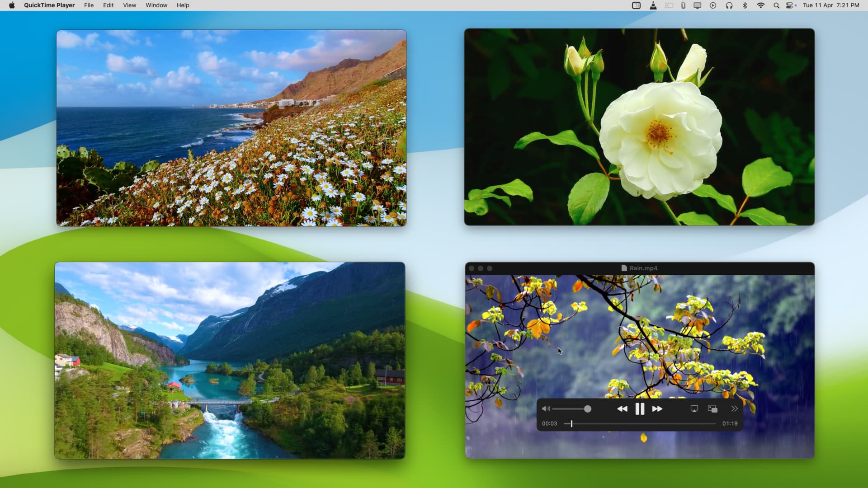This screenshot has width=868, height=488.
Task: Click the Rain.mp4 window title
Action: 643,268
